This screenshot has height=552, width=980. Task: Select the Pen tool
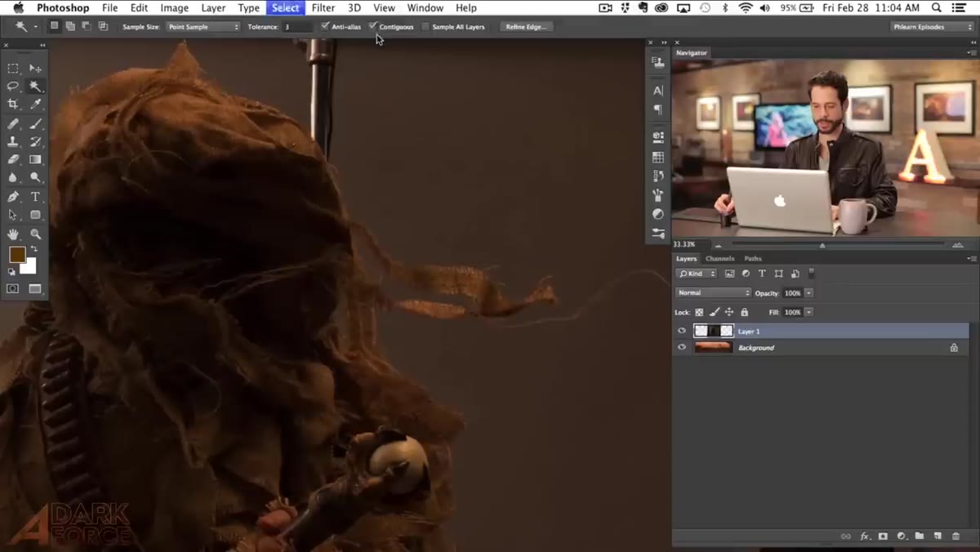[13, 197]
